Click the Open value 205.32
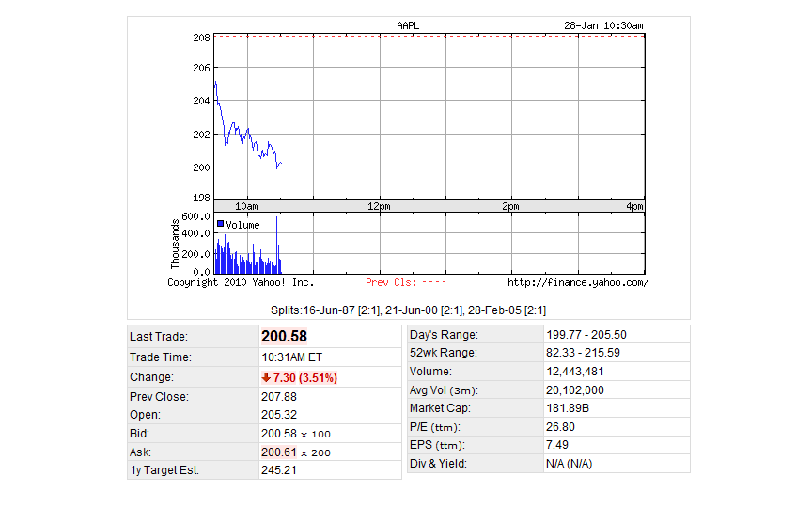Viewport: 812px width, 508px height. (x=278, y=415)
